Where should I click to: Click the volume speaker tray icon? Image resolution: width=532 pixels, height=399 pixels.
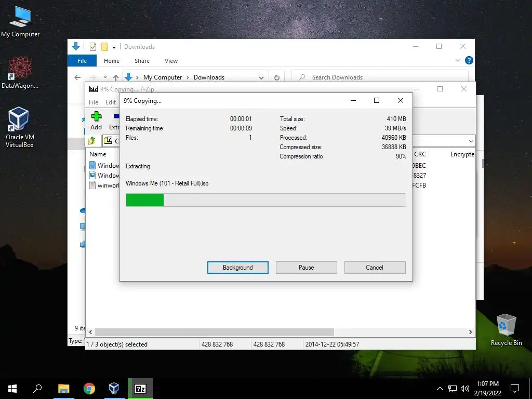click(465, 389)
